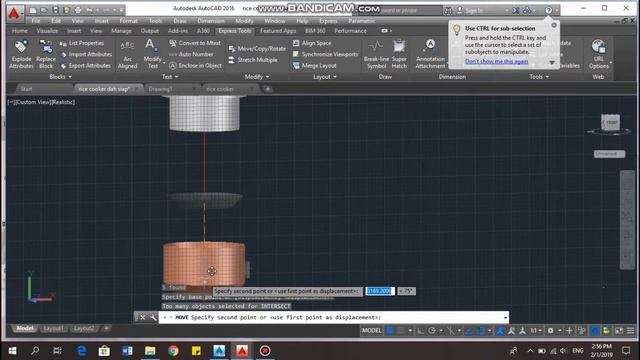Open the command line history arrow
This screenshot has height=360, width=640.
(505, 317)
